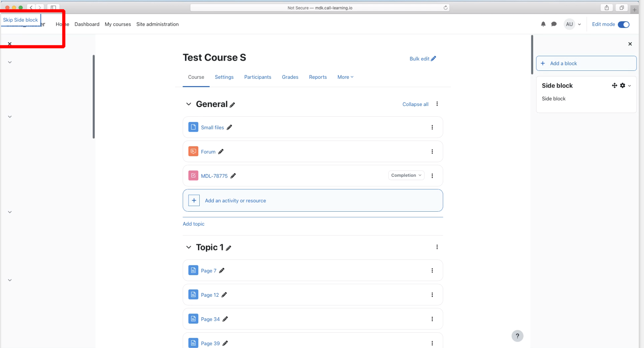Click the Safari back arrow button
Image resolution: width=644 pixels, height=348 pixels.
(31, 7)
